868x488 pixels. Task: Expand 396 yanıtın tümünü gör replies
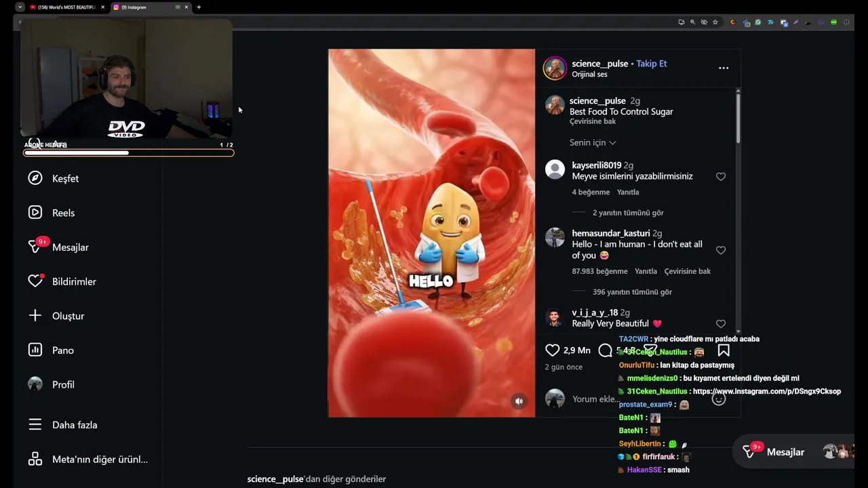[632, 292]
